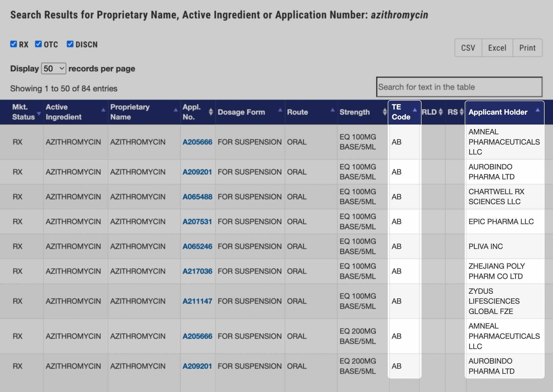The width and height of the screenshot is (553, 392).
Task: Click FOR SUSPENSION in EPIC PHARMA row
Action: pyautogui.click(x=250, y=222)
